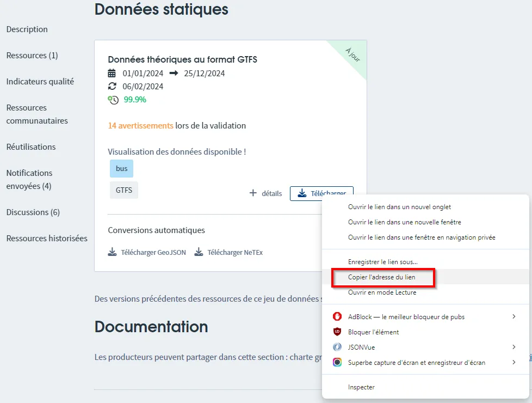Screen dimensions: 532x403
Task: Select Copier l'adresse du lien
Action: click(x=425, y=277)
